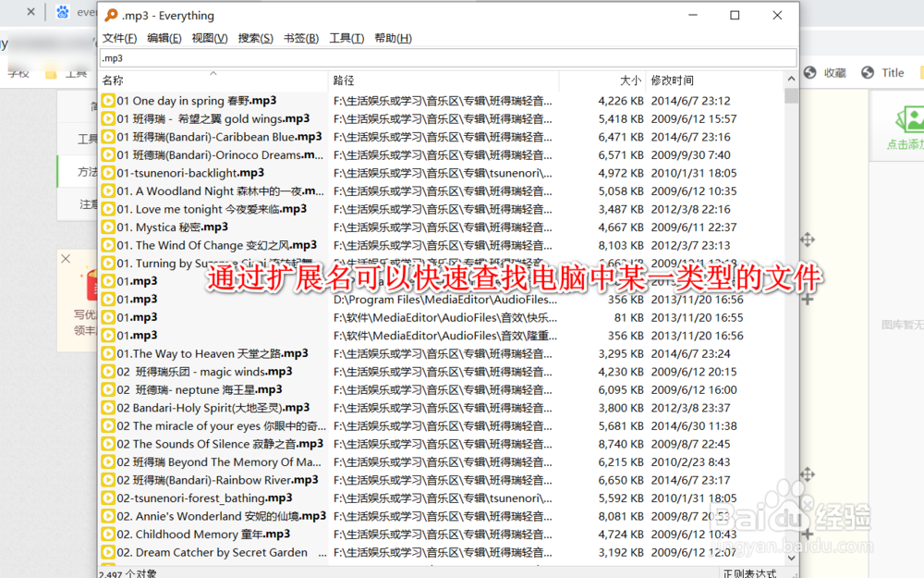Viewport: 924px width, 578px height.
Task: Open the 搜索(S) menu
Action: pyautogui.click(x=256, y=38)
